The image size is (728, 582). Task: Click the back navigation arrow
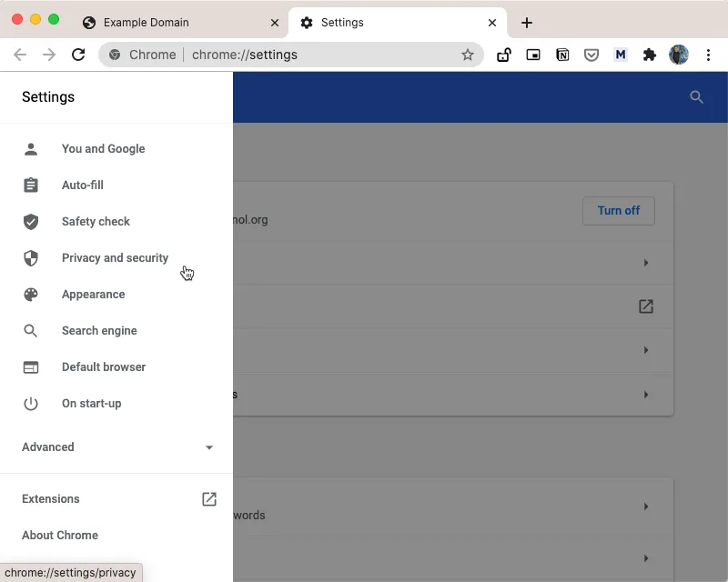click(20, 55)
